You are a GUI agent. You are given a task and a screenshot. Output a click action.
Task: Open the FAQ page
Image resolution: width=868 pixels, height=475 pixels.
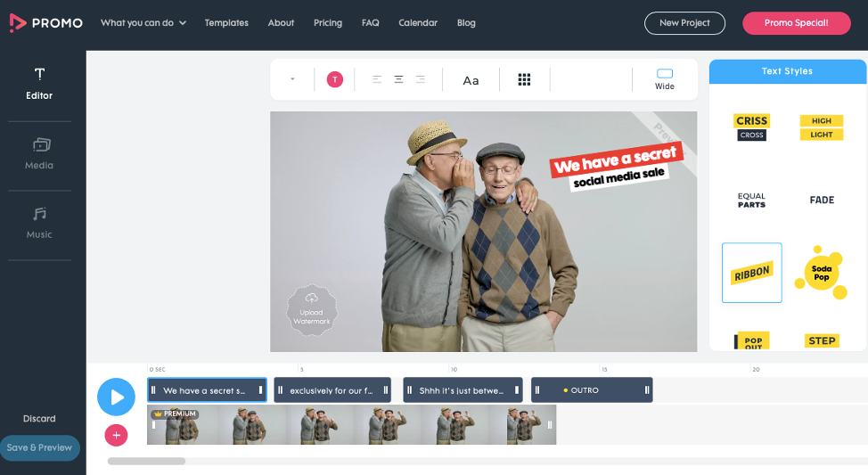(x=371, y=22)
